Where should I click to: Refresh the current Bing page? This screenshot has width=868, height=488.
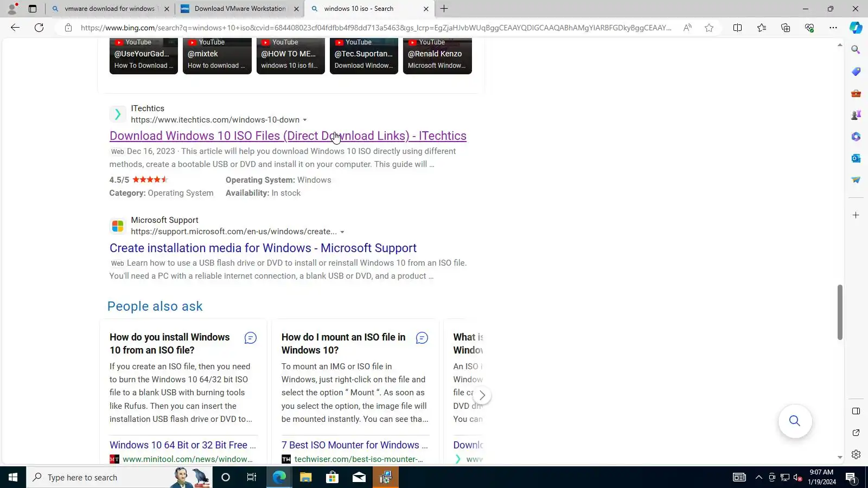[39, 28]
